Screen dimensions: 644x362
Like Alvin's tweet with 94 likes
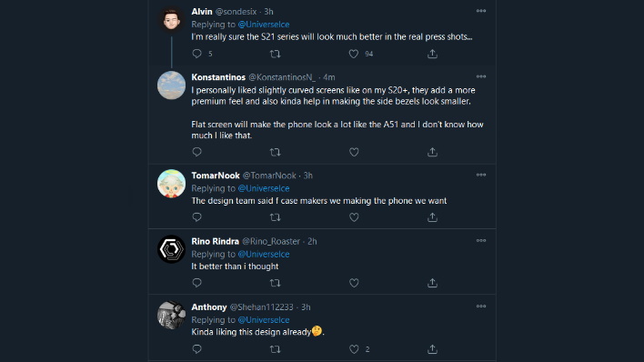click(354, 54)
